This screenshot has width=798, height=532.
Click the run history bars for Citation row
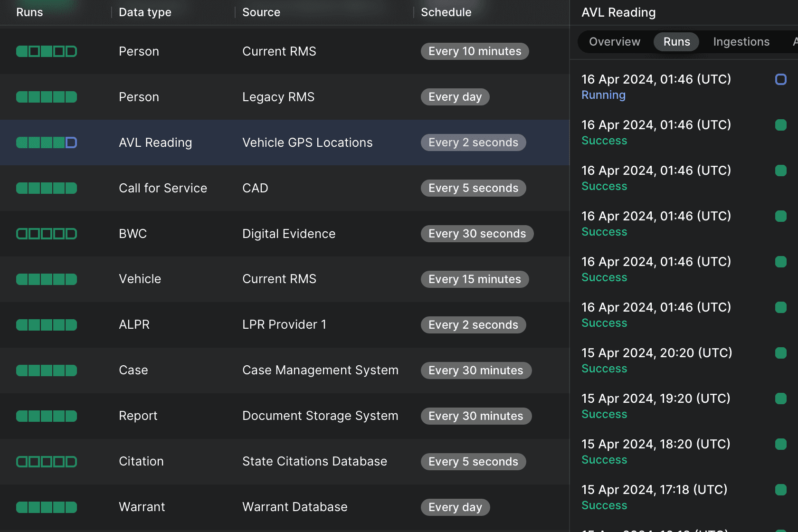pyautogui.click(x=47, y=462)
